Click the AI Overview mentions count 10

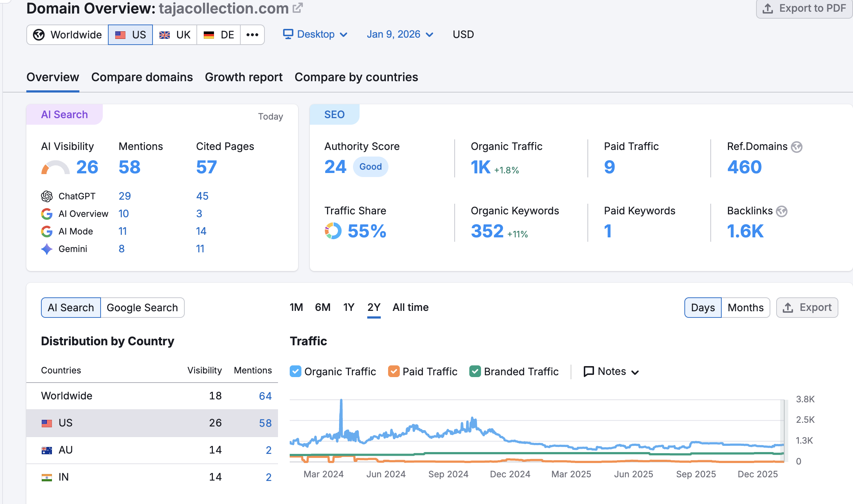pyautogui.click(x=124, y=214)
